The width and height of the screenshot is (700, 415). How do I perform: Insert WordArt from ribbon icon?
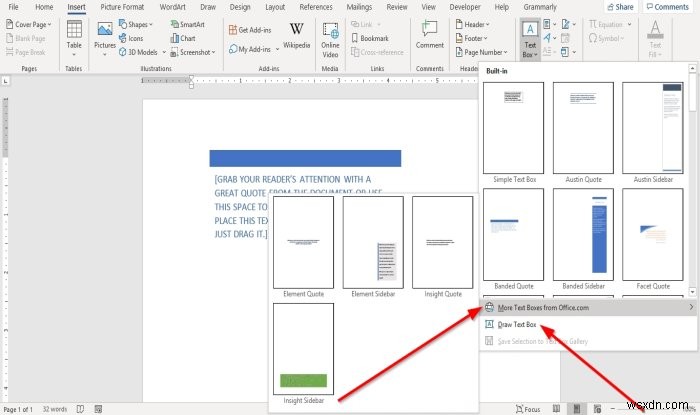(550, 38)
